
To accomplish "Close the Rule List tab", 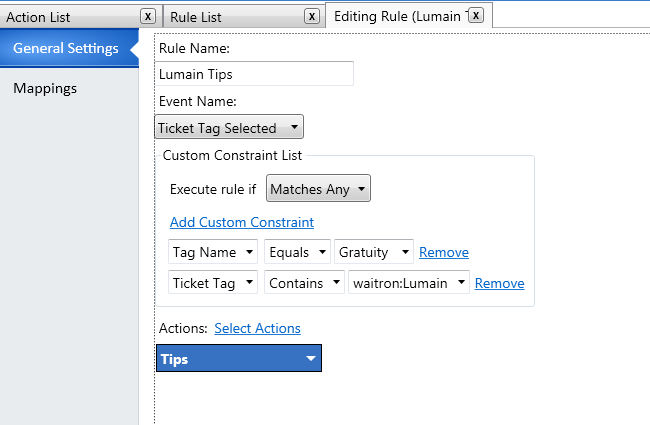I will [x=311, y=16].
